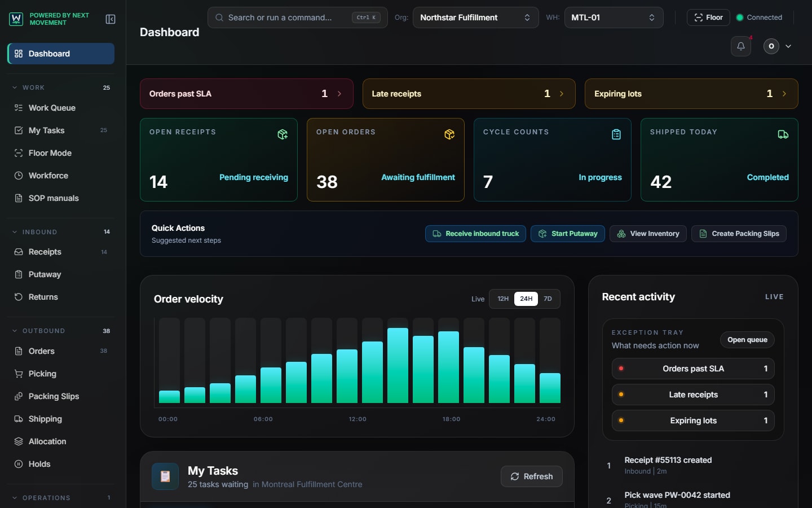Click the last order velocity bar
The height and width of the screenshot is (508, 812).
(550, 388)
